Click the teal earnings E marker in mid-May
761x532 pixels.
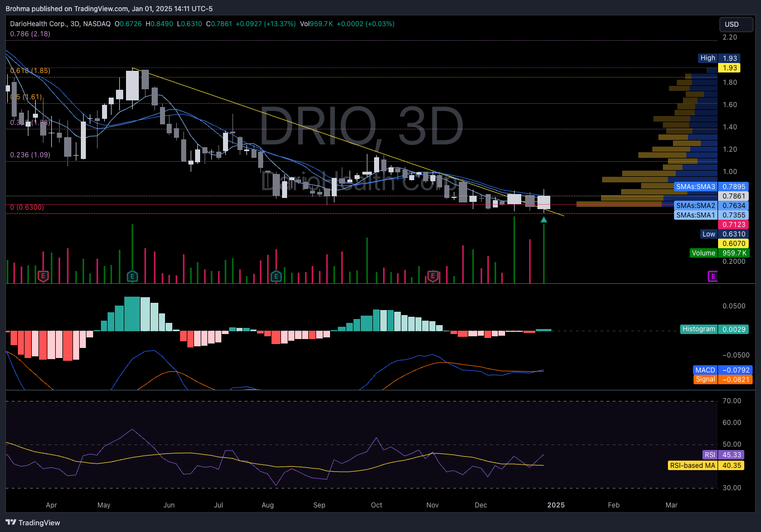click(132, 276)
